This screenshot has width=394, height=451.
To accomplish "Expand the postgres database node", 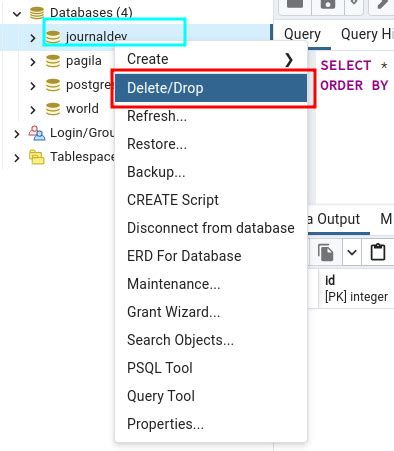I will (x=33, y=86).
